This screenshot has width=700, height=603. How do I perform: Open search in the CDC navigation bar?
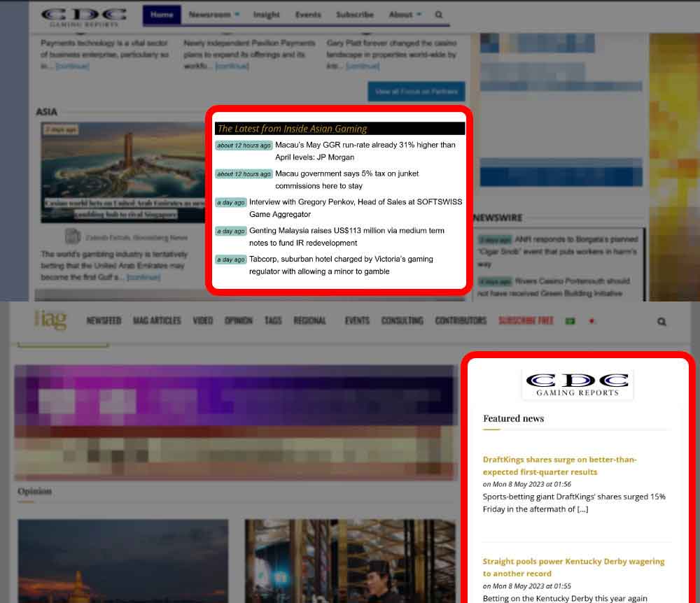click(439, 15)
